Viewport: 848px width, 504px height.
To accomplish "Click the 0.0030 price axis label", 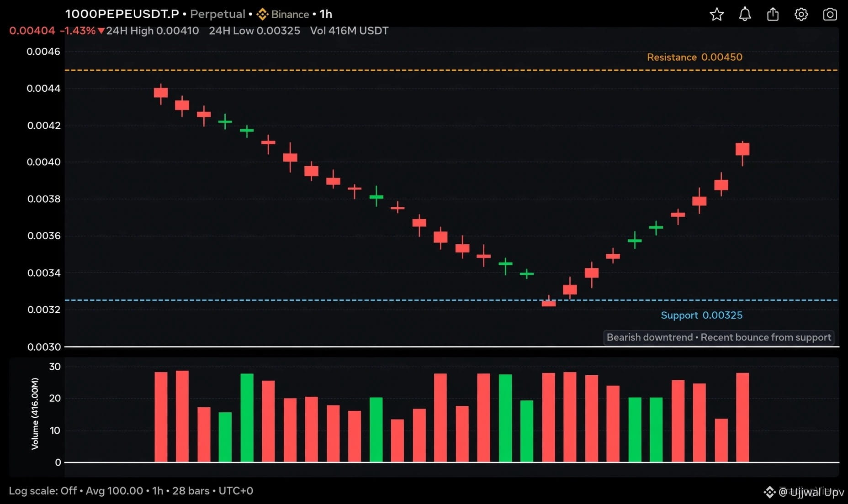I will point(44,347).
